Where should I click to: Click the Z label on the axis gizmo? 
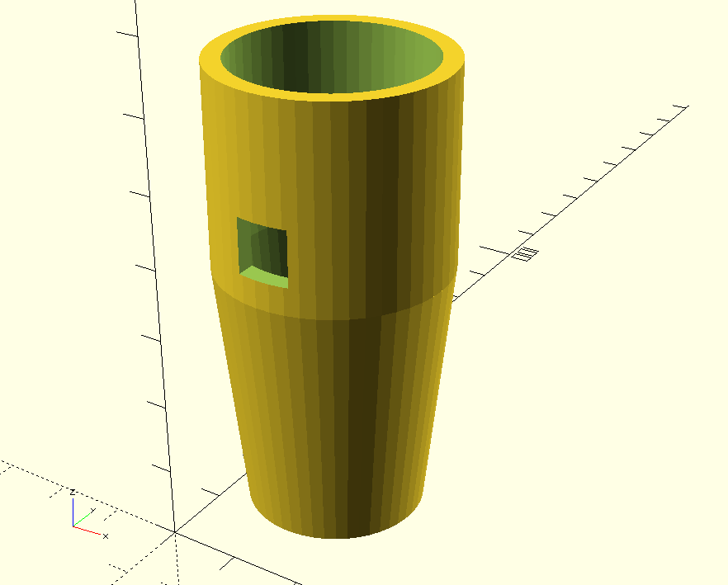pyautogui.click(x=73, y=493)
